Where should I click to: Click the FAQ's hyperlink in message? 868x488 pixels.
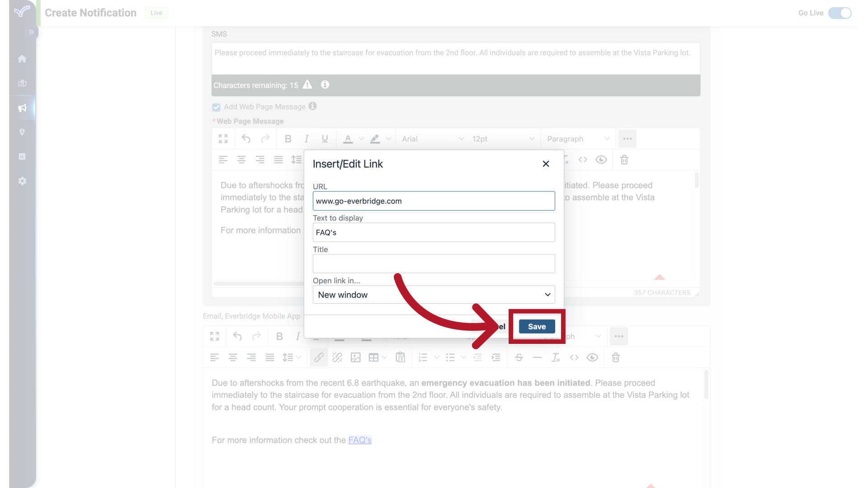tap(360, 441)
